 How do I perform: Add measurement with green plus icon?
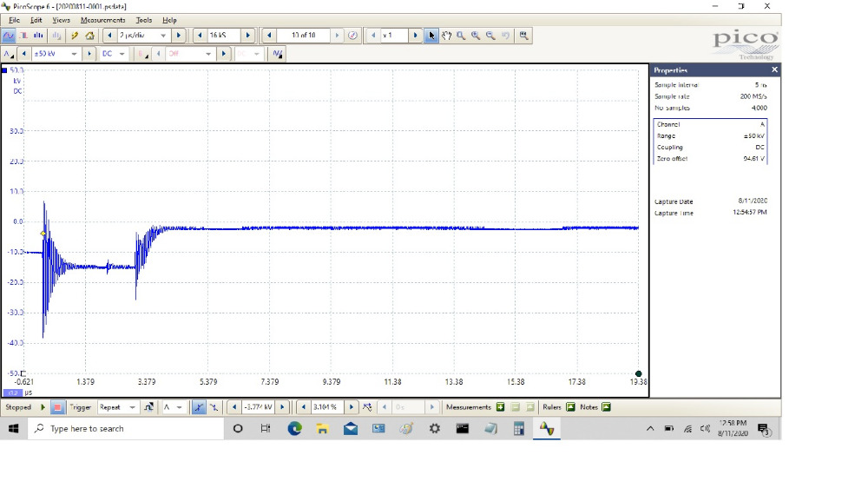[501, 407]
